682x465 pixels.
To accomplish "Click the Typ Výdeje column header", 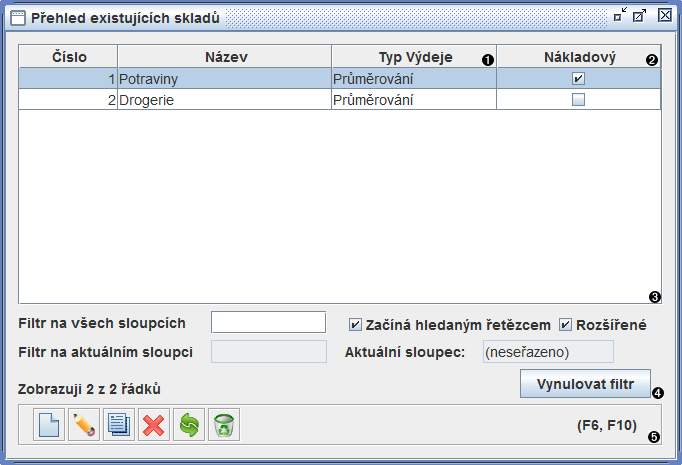I will pyautogui.click(x=414, y=57).
